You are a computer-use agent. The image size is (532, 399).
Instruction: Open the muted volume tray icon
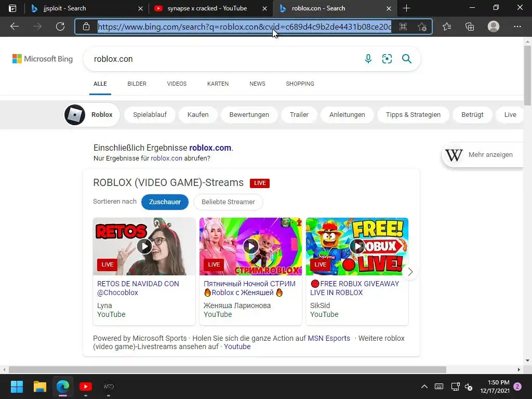click(x=469, y=387)
